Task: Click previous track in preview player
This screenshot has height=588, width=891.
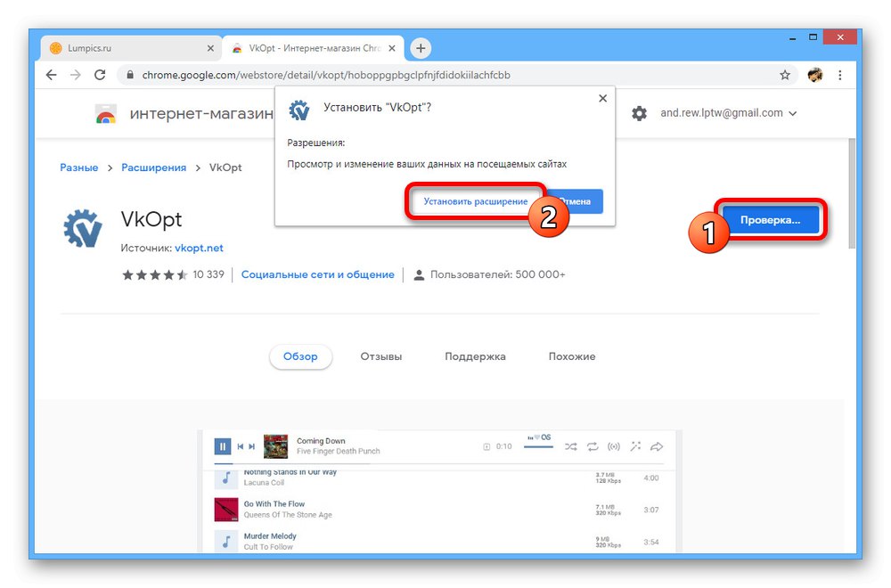Action: click(241, 446)
